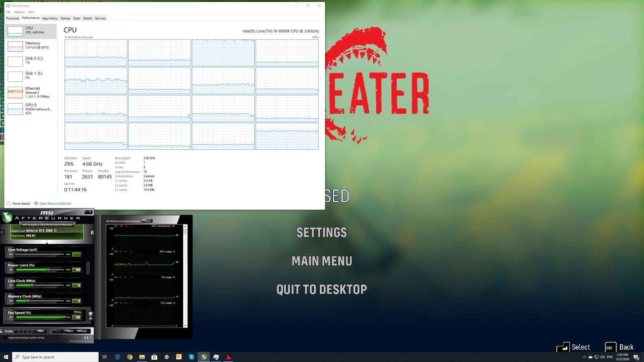Open the Task View taskbar icon
Viewport: 644px width, 362px height.
(x=104, y=357)
